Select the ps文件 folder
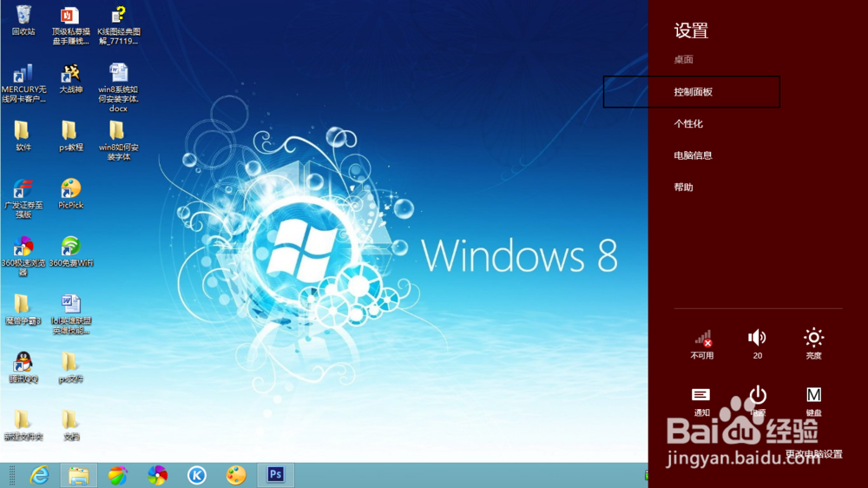Screen dimensions: 868x488 click(70, 367)
